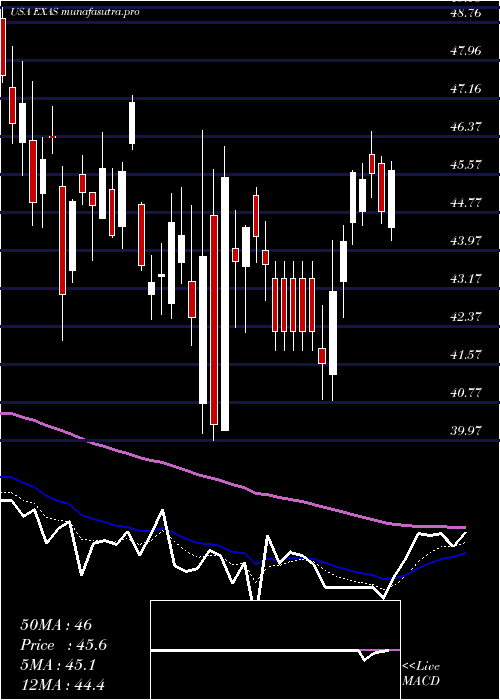Screen dimensions: 500x700
Task: Click the 45.57 price axis label
Action: [467, 165]
